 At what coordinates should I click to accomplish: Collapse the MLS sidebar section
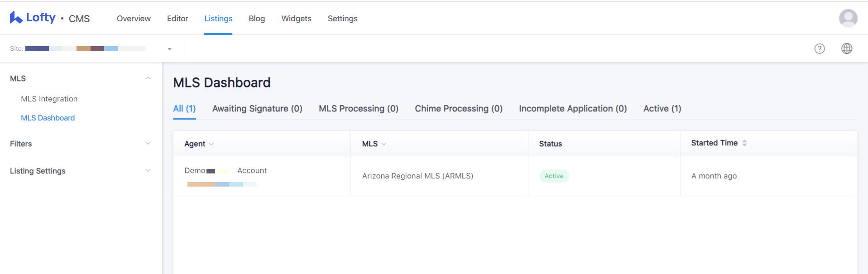coord(148,78)
